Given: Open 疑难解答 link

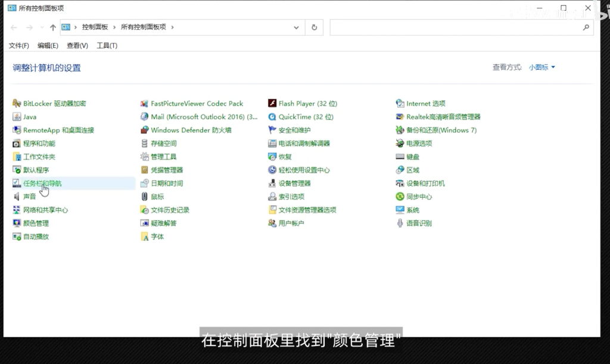Looking at the screenshot, I should (164, 223).
